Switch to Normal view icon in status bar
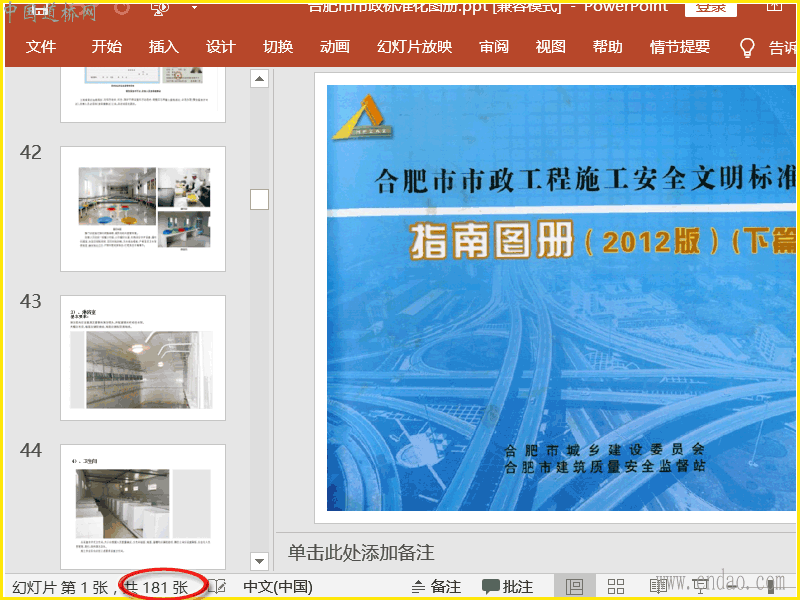The height and width of the screenshot is (600, 800). [574, 587]
